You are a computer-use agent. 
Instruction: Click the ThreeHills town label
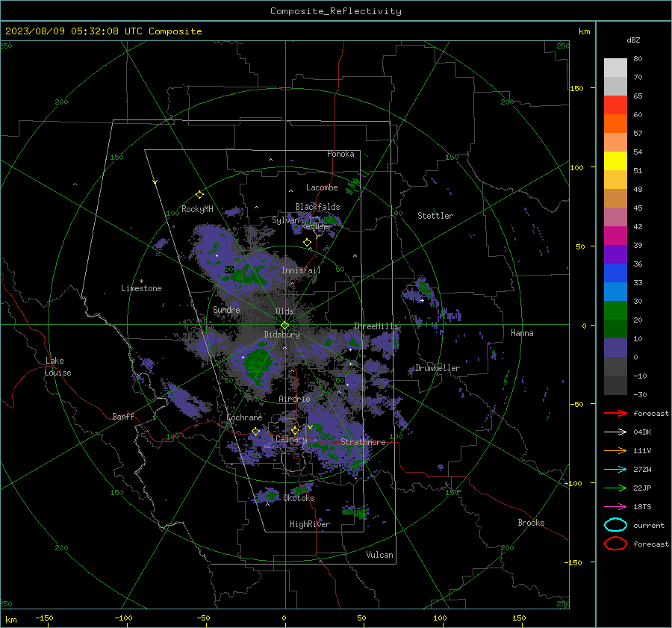pos(376,326)
